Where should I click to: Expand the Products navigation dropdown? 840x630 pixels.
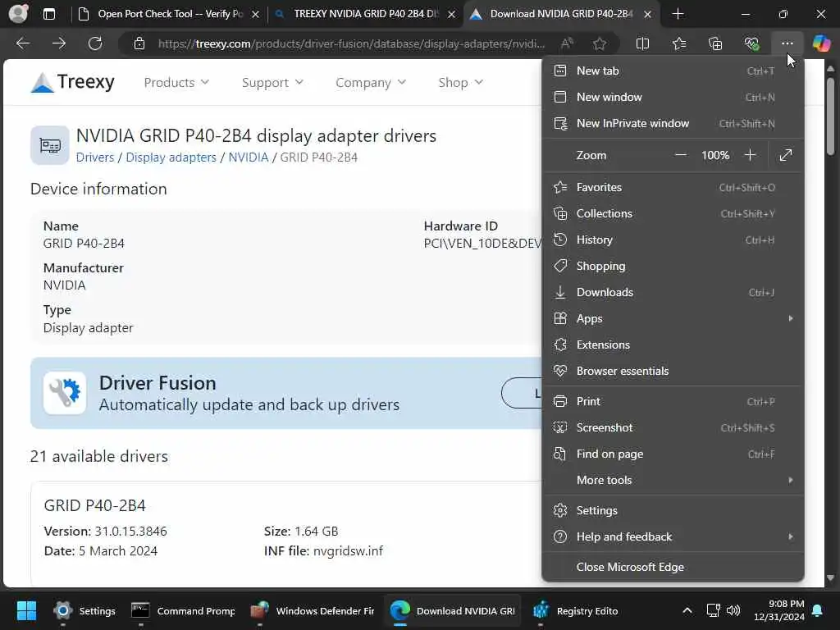176,83
